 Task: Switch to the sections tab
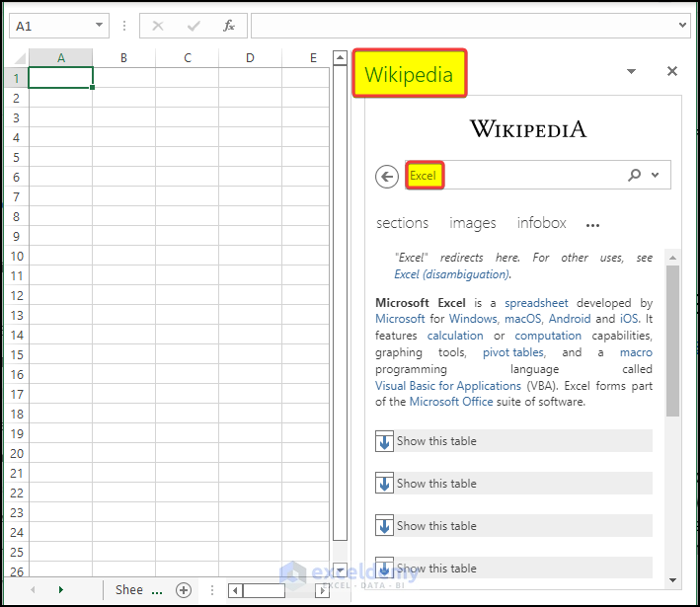tap(402, 223)
